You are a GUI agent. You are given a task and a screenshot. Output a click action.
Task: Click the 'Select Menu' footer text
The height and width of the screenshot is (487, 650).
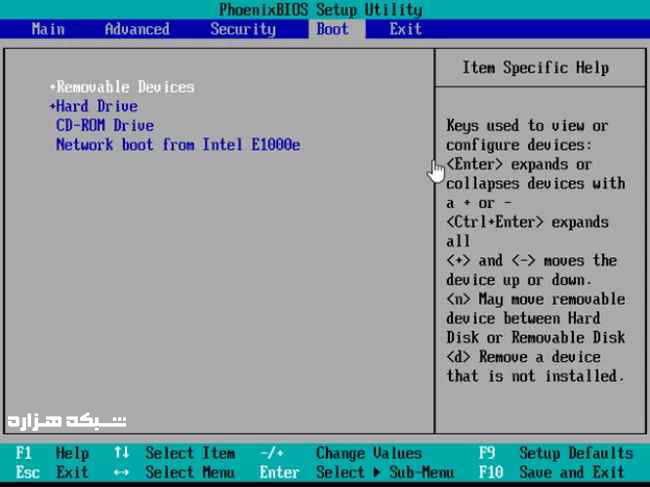click(190, 472)
